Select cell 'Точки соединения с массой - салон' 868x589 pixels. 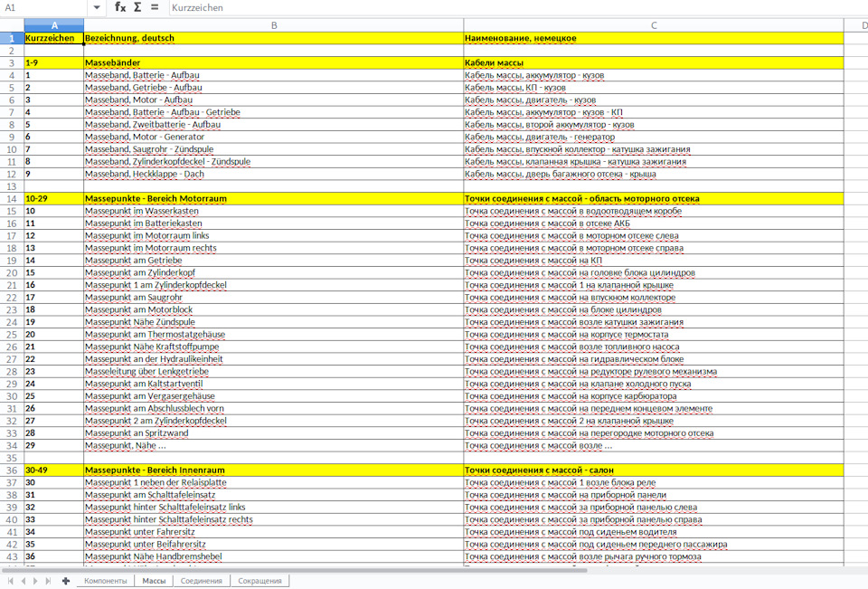654,470
